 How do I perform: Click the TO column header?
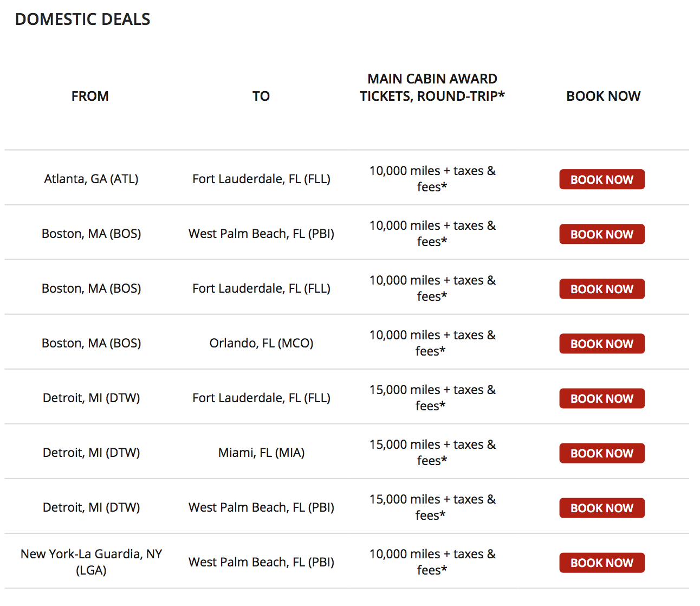point(261,96)
